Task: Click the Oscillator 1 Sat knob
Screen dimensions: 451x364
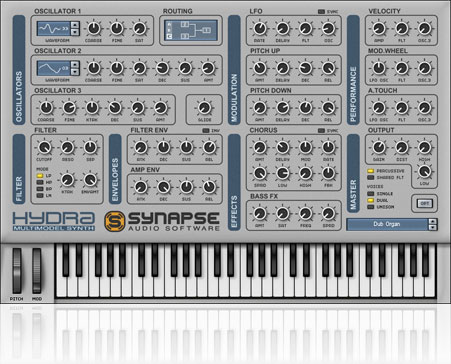Action: coord(139,29)
